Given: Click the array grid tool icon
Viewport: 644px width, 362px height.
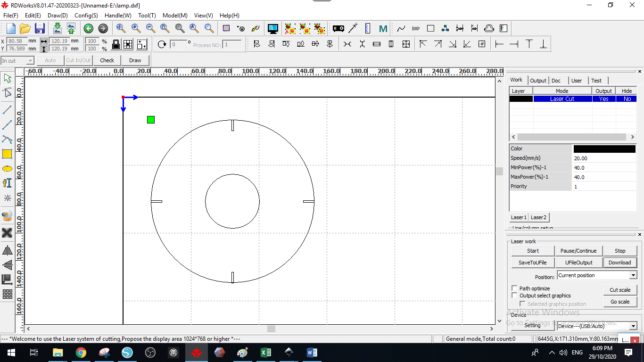Looking at the screenshot, I should click(7, 294).
